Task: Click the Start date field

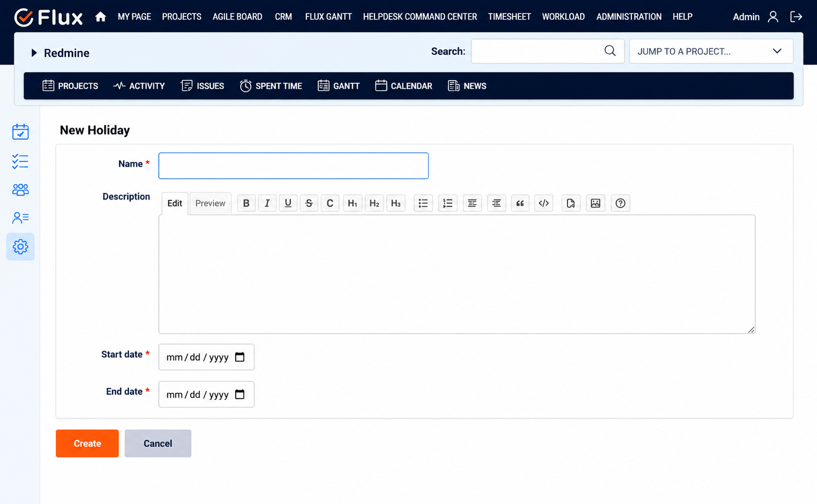Action: tap(207, 357)
